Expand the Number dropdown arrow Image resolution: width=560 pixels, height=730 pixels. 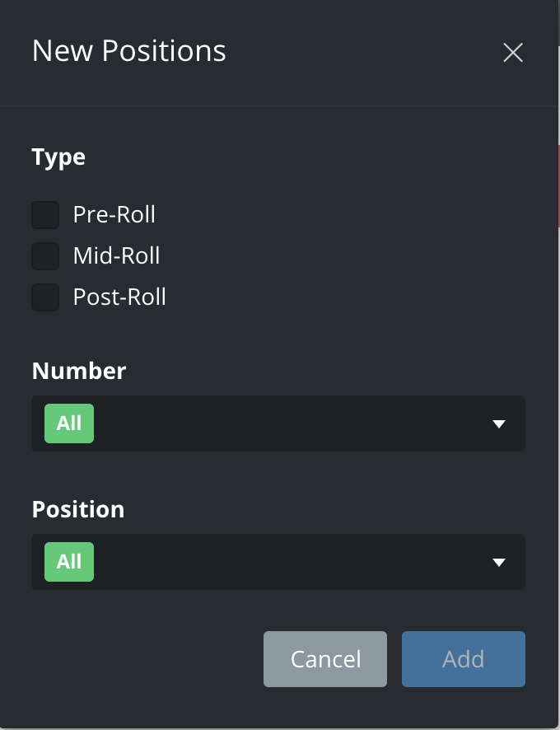[x=498, y=424]
